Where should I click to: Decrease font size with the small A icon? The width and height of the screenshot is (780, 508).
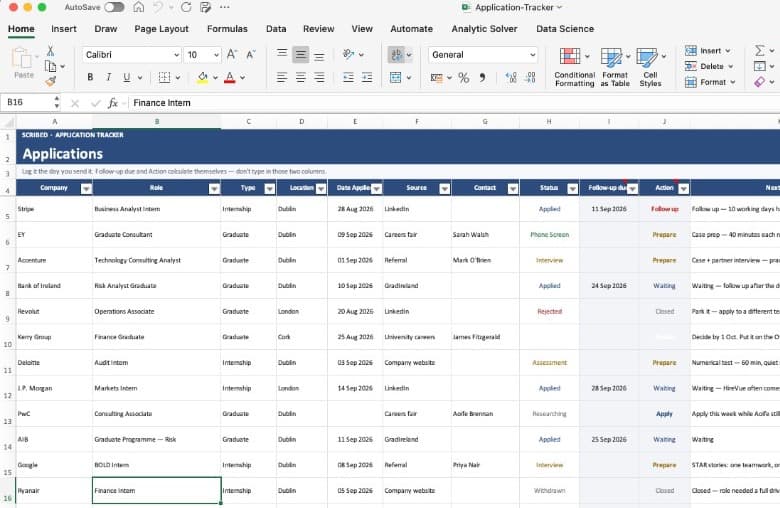coord(251,54)
